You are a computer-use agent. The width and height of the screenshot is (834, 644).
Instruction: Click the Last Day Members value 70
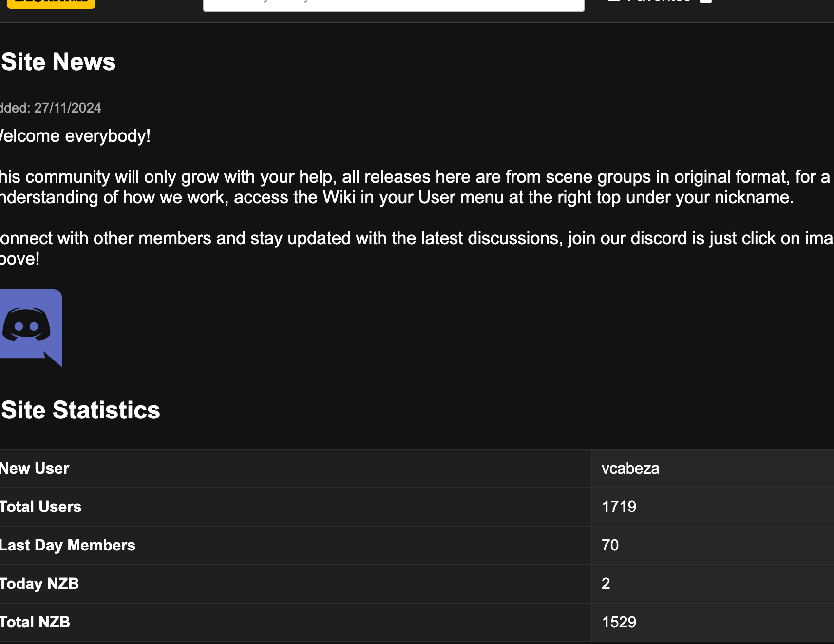[x=610, y=545]
